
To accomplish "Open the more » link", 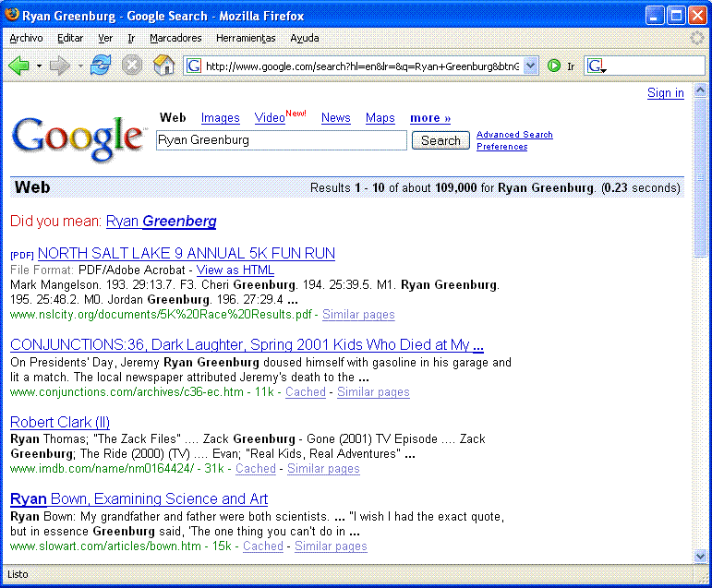I will click(x=430, y=118).
